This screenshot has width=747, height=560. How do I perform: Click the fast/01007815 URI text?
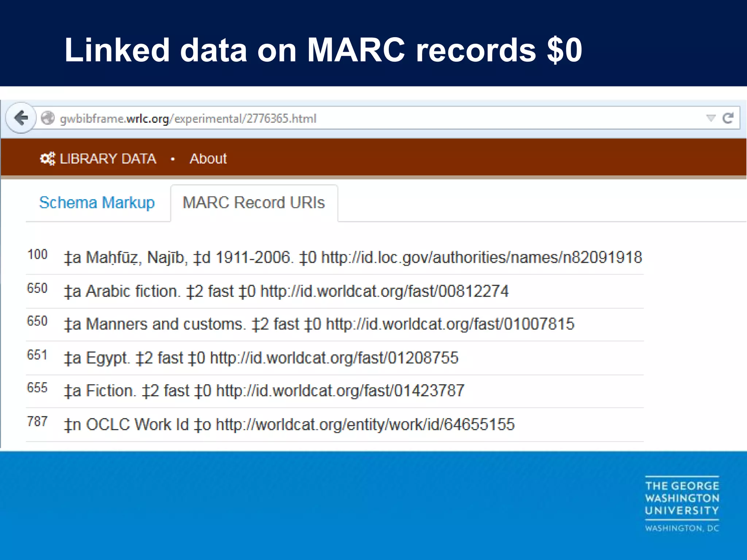coord(450,324)
